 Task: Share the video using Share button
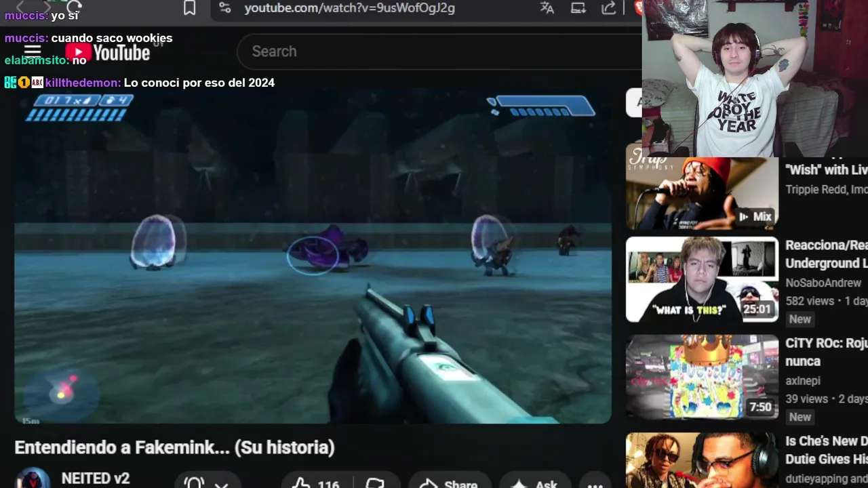pos(449,484)
